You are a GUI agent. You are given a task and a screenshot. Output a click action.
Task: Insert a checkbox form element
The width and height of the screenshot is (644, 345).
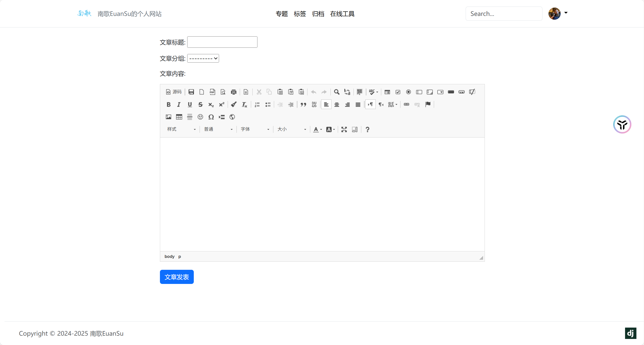pos(398,92)
